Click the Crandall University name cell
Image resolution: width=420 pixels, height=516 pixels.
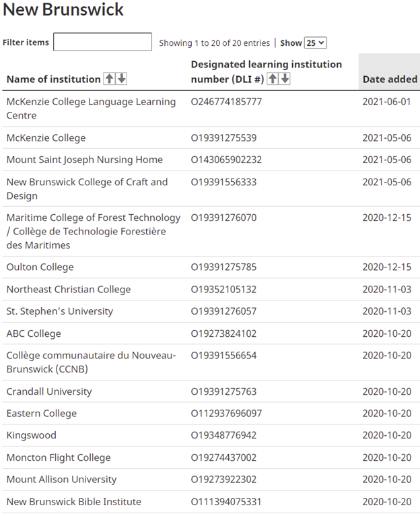pos(49,391)
